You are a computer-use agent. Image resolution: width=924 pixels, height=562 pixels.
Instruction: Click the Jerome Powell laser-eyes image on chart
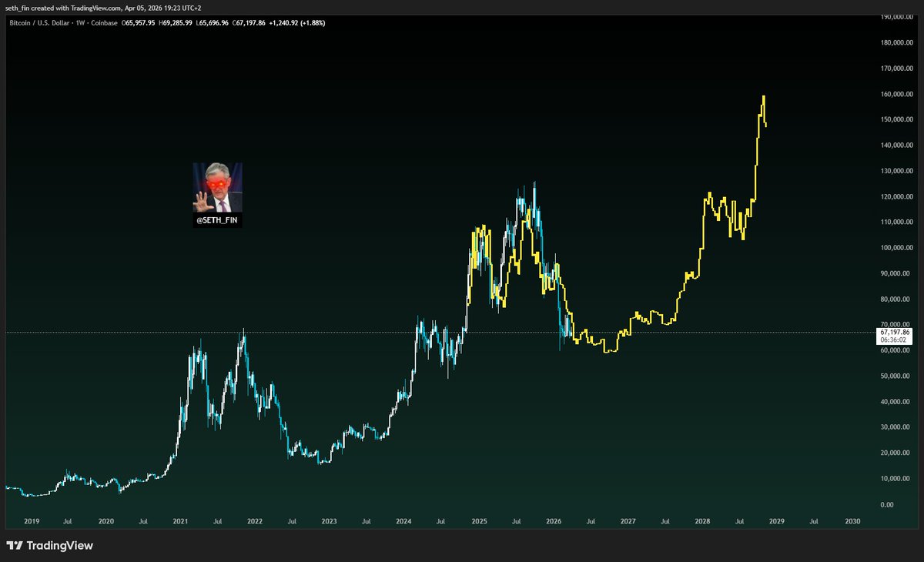pos(217,187)
